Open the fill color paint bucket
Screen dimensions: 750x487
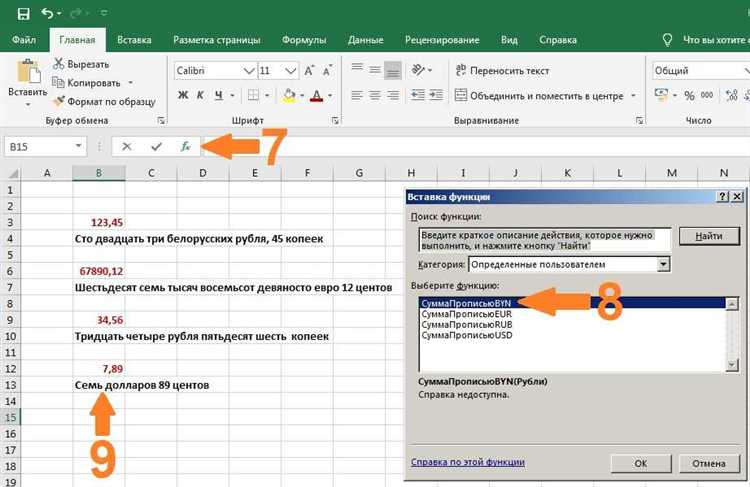tap(289, 95)
